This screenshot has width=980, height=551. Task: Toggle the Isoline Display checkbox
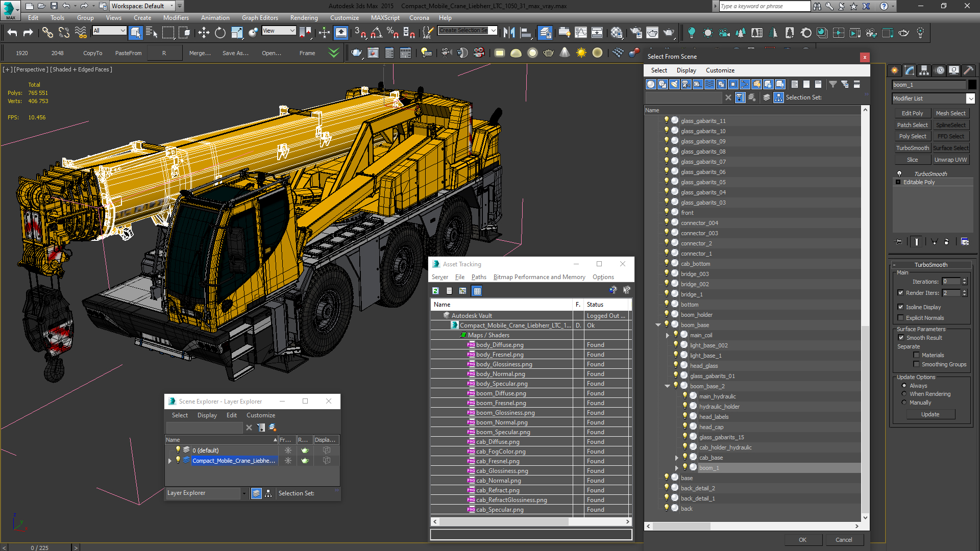pos(901,307)
